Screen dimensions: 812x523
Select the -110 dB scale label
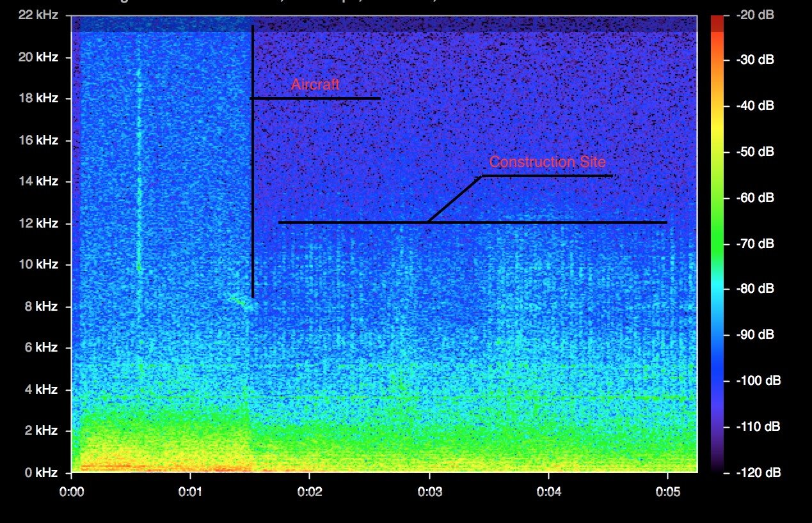(x=759, y=426)
